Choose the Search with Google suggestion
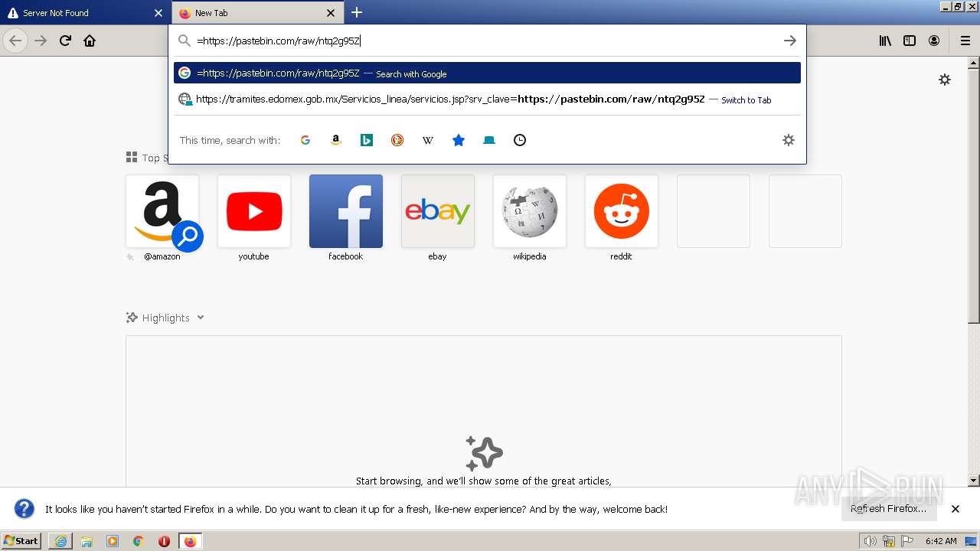This screenshot has width=980, height=551. (x=487, y=73)
